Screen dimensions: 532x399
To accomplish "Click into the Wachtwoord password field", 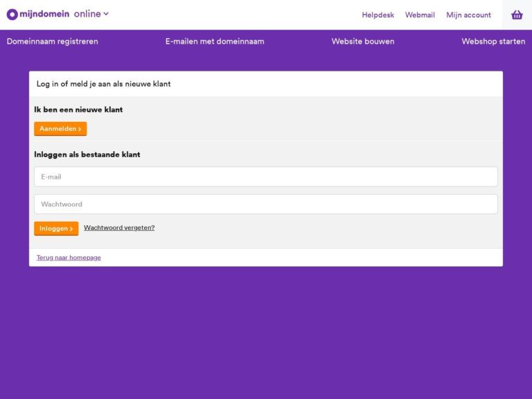I will (x=266, y=204).
